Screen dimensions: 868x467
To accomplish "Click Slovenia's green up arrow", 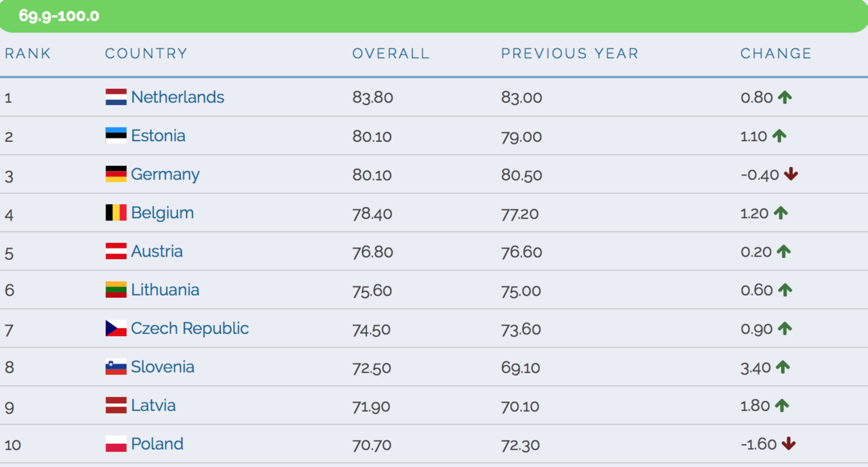I will pyautogui.click(x=783, y=367).
